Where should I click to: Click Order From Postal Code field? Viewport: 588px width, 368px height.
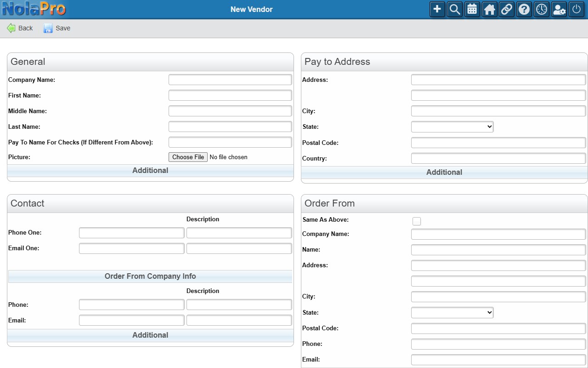click(x=498, y=328)
